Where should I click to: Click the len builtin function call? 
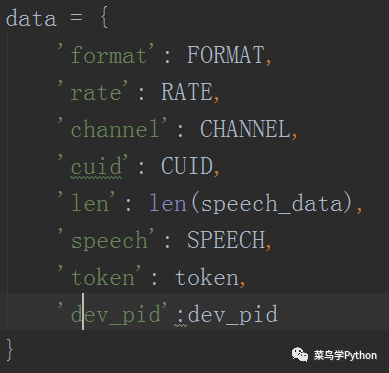[x=168, y=203]
